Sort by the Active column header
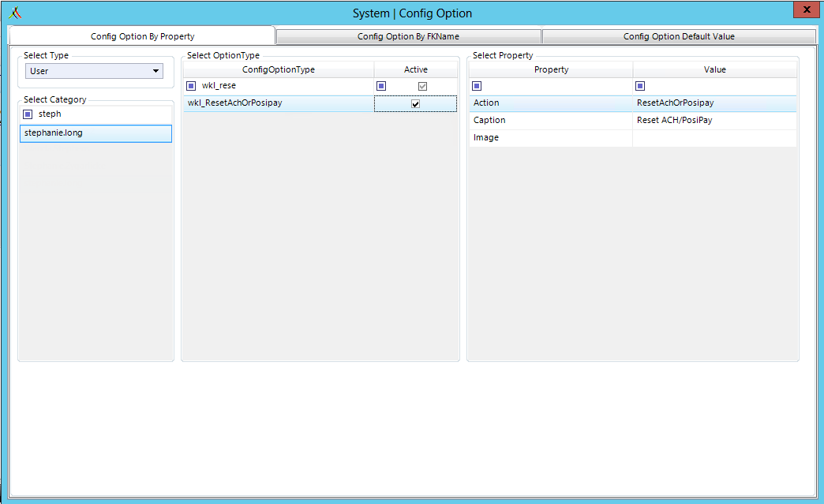The height and width of the screenshot is (504, 824). (415, 69)
